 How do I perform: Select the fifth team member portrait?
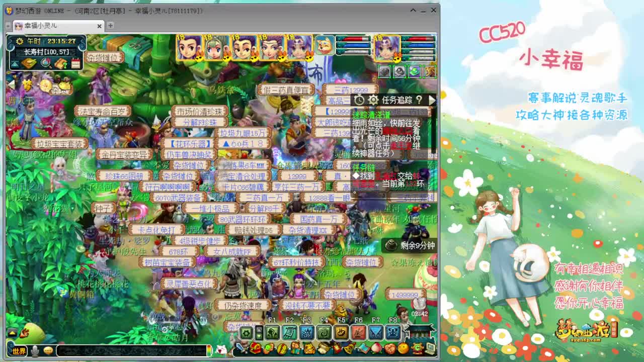299,48
